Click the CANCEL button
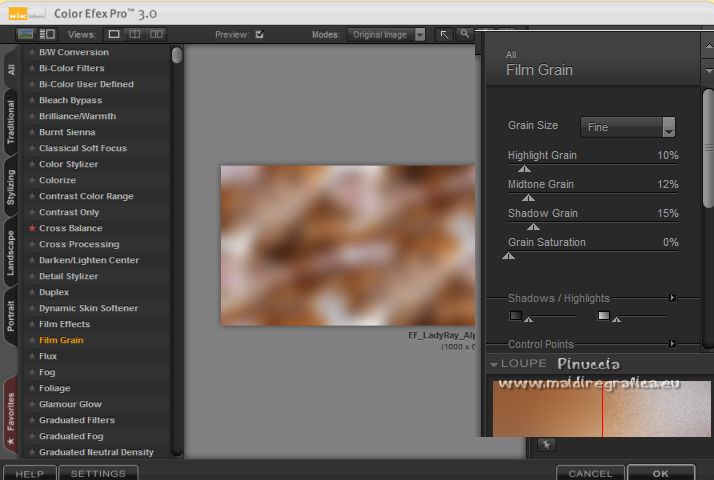This screenshot has height=480, width=714. coord(590,474)
